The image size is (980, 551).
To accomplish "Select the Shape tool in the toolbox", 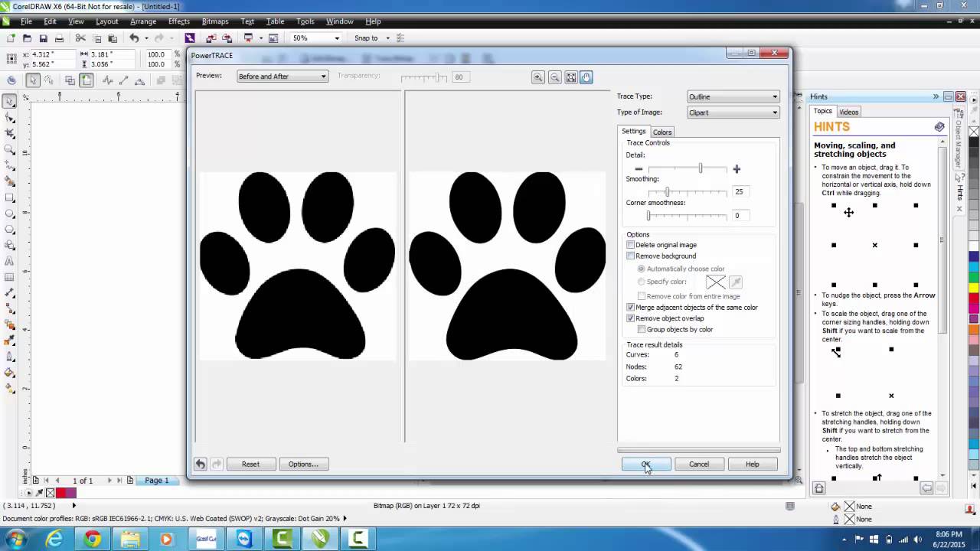I will (x=10, y=117).
